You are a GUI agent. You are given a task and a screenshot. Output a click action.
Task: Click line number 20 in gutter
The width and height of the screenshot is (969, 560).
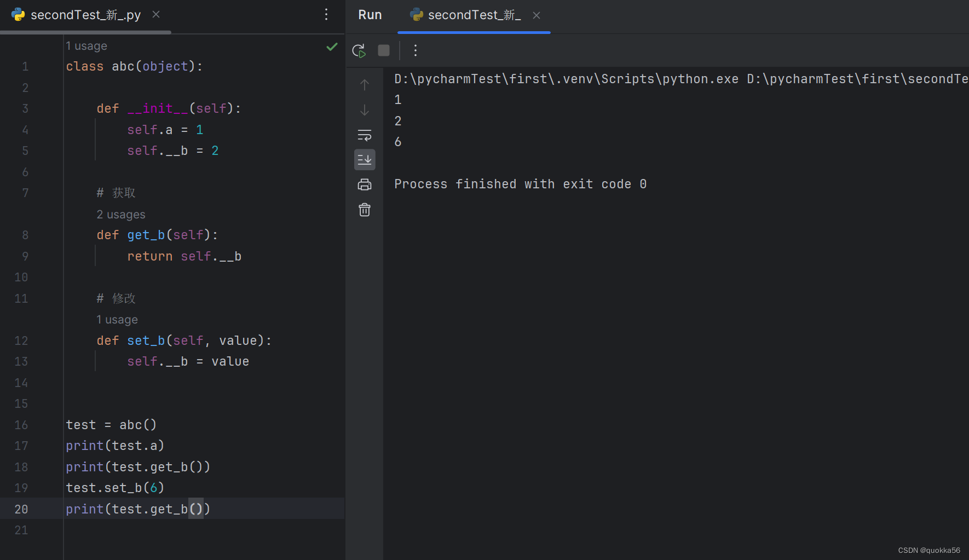pyautogui.click(x=21, y=509)
